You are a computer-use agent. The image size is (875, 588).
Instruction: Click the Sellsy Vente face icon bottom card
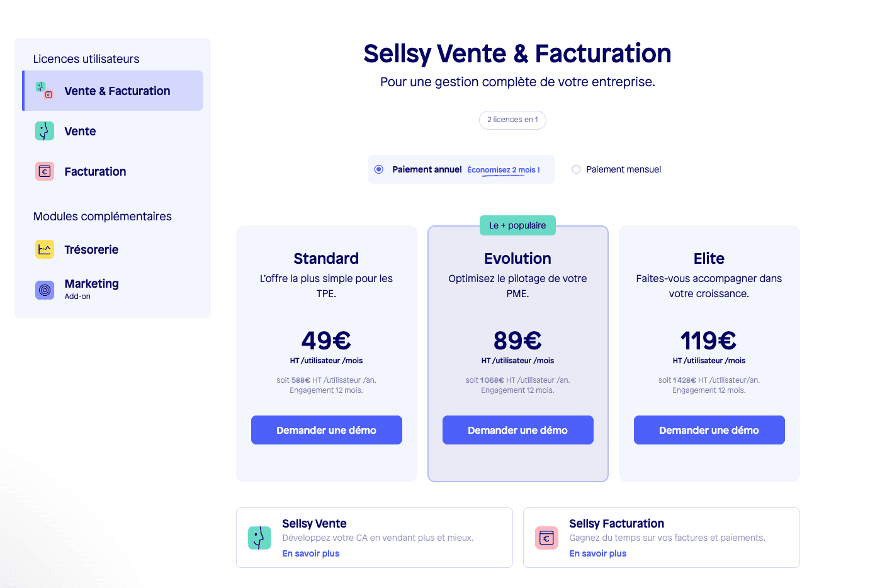coord(260,538)
